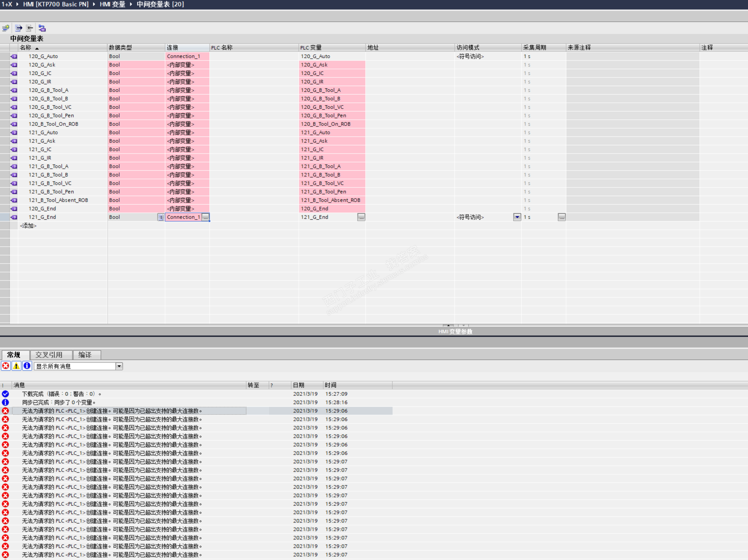Click the tag icon of row 120_G_Auto
748x560 pixels.
[14, 56]
